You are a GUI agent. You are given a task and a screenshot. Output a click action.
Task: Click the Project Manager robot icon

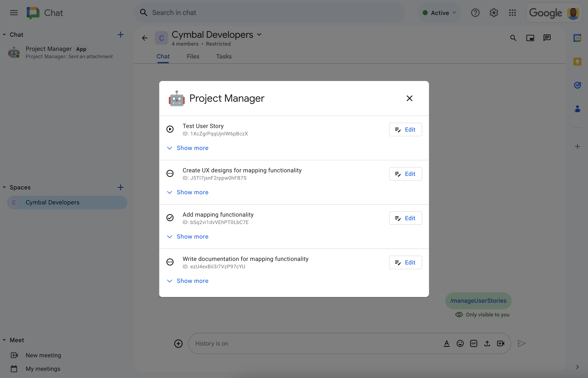[177, 99]
